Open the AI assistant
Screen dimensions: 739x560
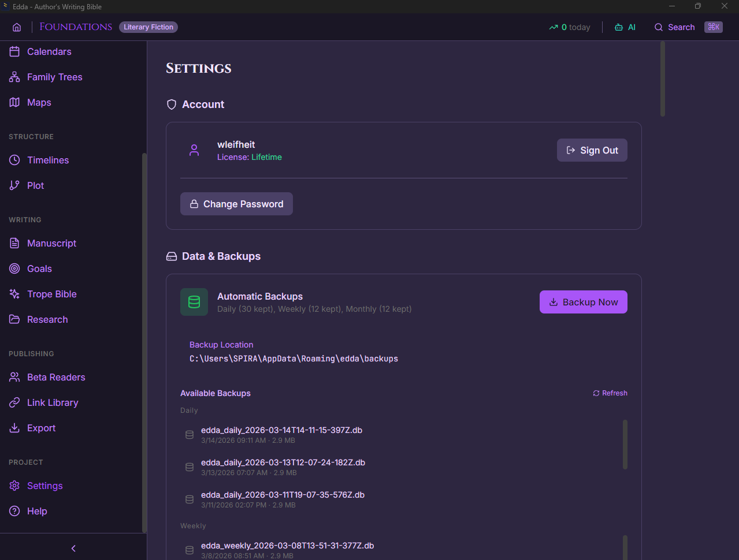[625, 27]
